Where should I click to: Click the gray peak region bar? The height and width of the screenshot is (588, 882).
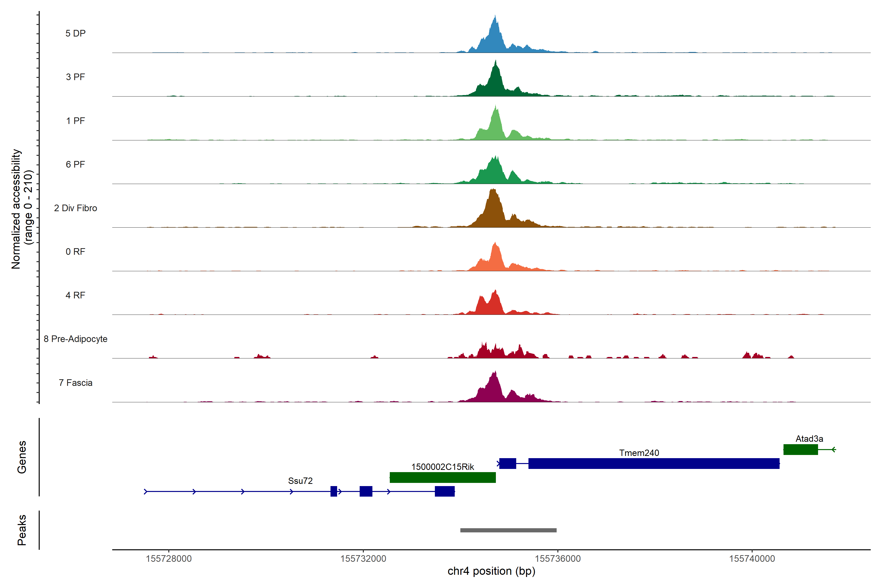(x=508, y=530)
